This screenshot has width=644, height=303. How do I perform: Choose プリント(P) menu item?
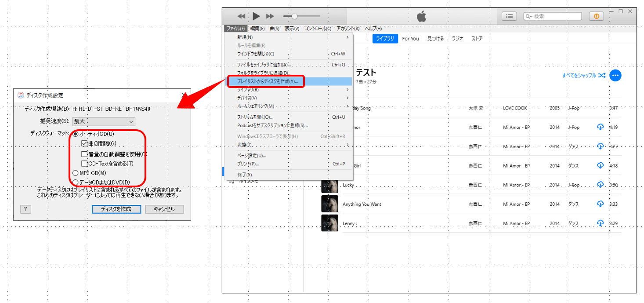tap(289, 164)
